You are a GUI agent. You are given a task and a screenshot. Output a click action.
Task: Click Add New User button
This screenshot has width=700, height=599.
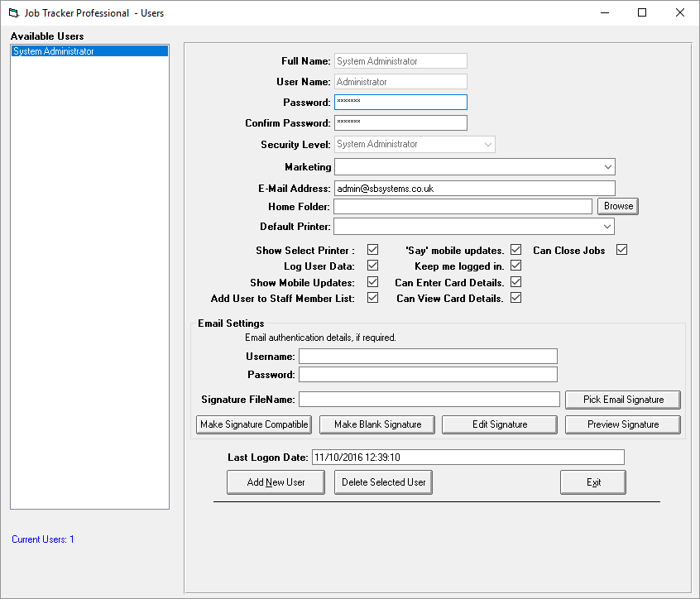(x=276, y=482)
